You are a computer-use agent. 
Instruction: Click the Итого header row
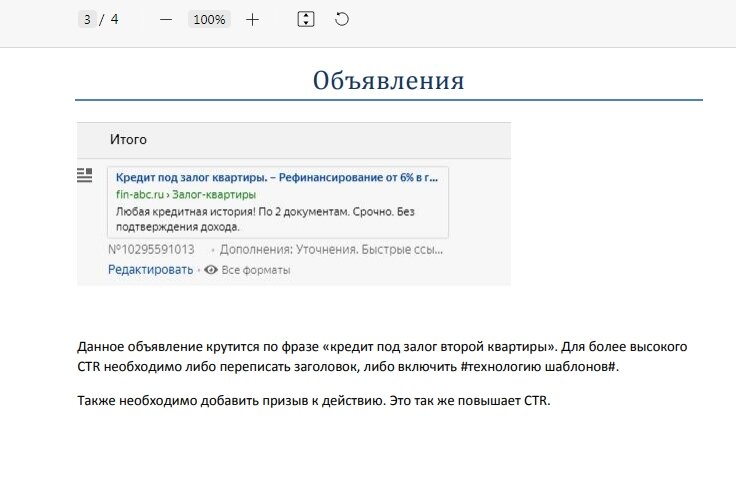(x=294, y=140)
